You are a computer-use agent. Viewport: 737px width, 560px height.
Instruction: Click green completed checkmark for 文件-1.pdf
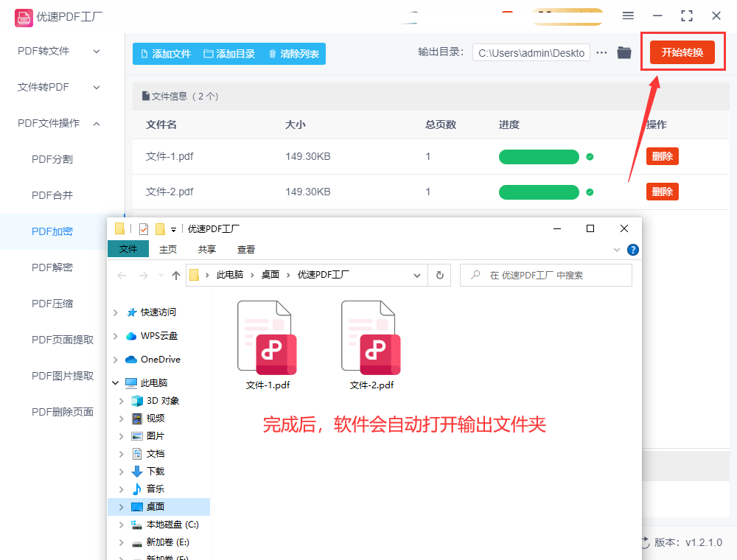pos(590,157)
